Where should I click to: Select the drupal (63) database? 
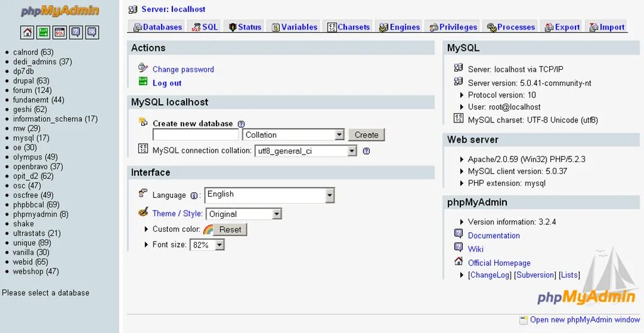pos(31,81)
